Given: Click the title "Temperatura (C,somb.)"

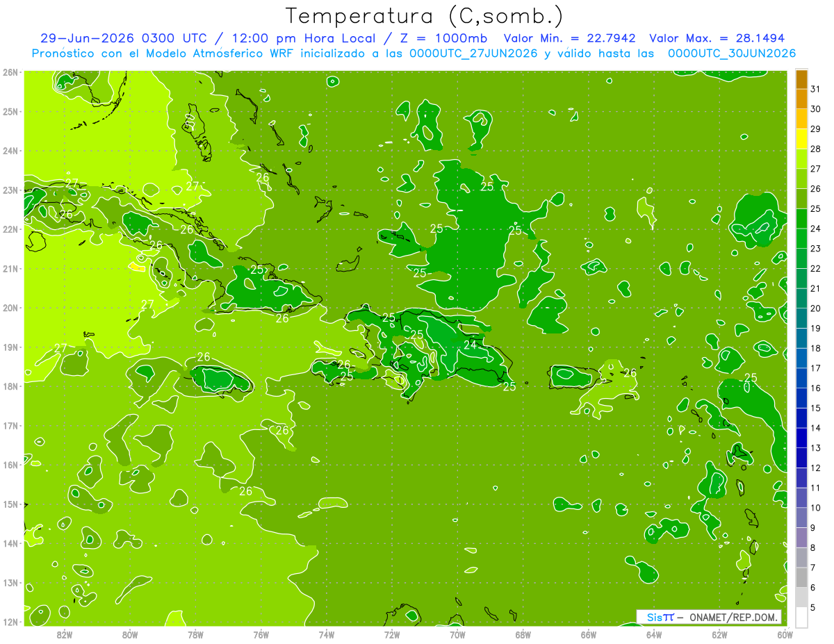Looking at the screenshot, I should tap(425, 16).
